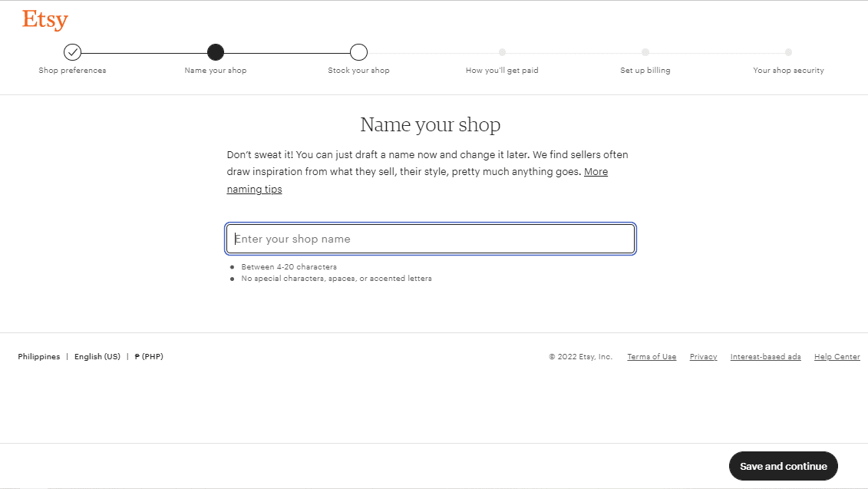Open the Privacy page

[703, 356]
